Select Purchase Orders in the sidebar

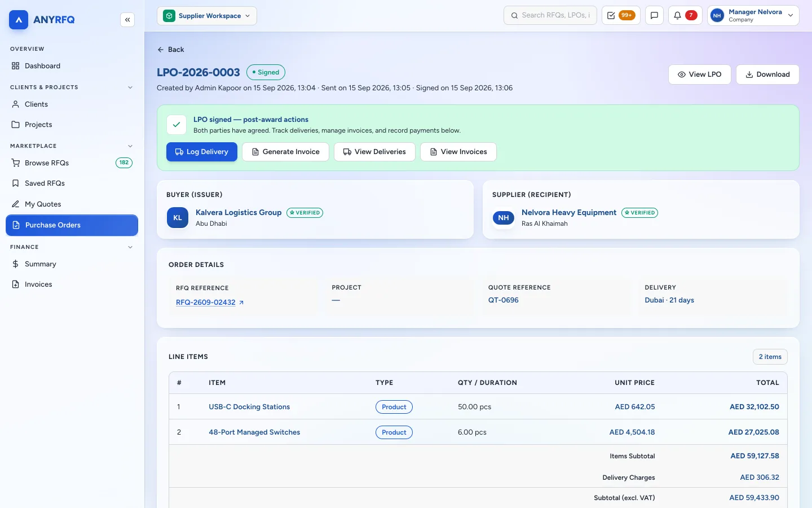[x=72, y=225]
